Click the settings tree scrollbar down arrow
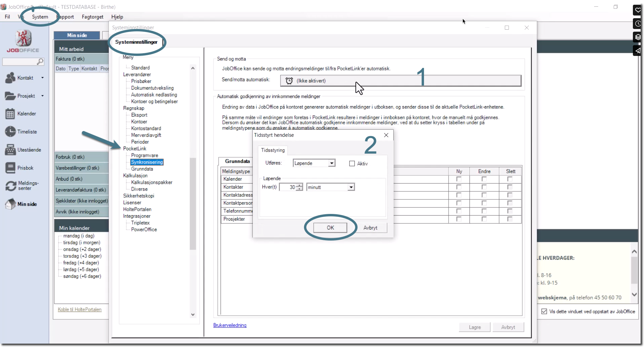Screen dimensions: 644x347 193,315
